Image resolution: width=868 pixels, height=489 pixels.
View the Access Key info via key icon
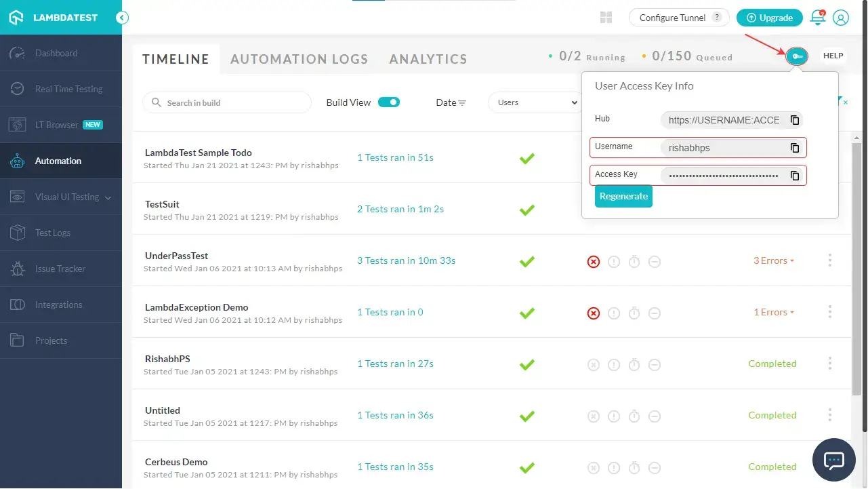click(797, 56)
